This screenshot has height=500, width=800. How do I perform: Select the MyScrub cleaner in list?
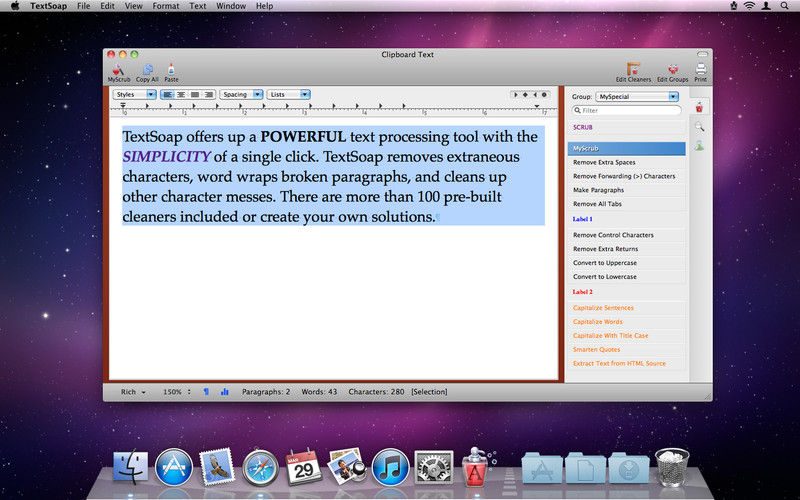pyautogui.click(x=627, y=148)
